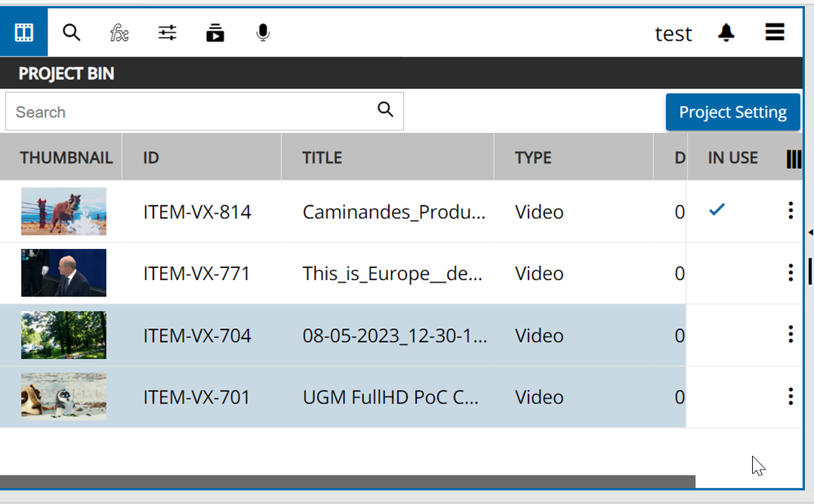Select the search magnifier tool in toolbar
Image resolution: width=814 pixels, height=504 pixels.
71,32
